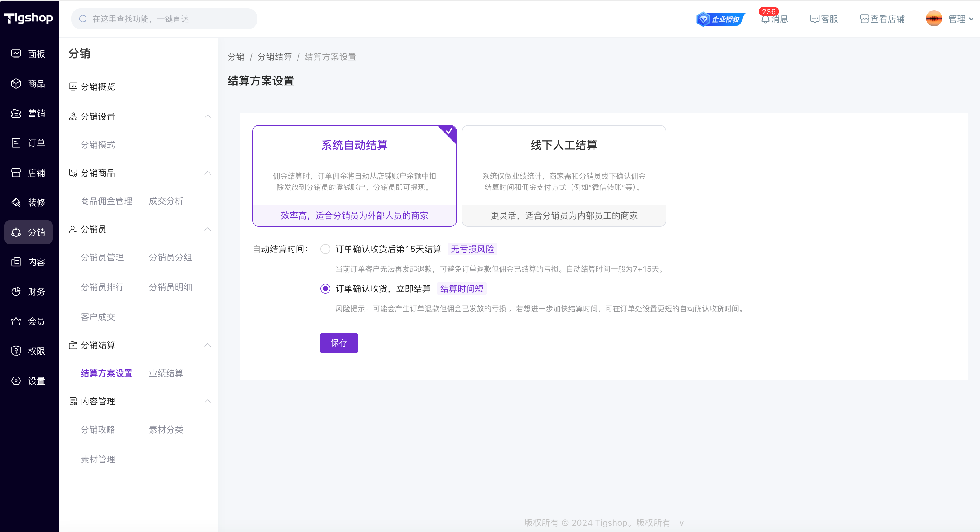Open the 订单 order icon
980x532 pixels.
[16, 143]
